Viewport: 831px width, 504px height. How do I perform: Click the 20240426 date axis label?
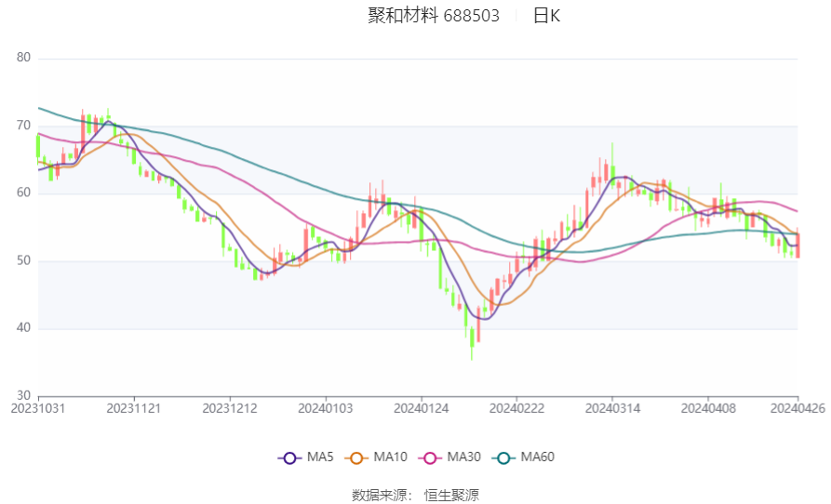[x=797, y=409]
